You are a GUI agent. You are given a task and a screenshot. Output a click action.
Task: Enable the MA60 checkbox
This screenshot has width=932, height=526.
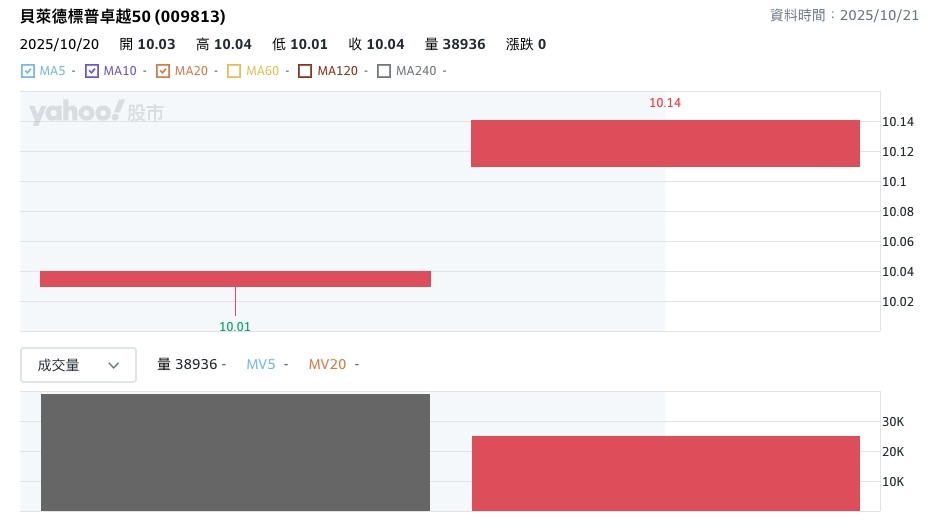pos(234,71)
